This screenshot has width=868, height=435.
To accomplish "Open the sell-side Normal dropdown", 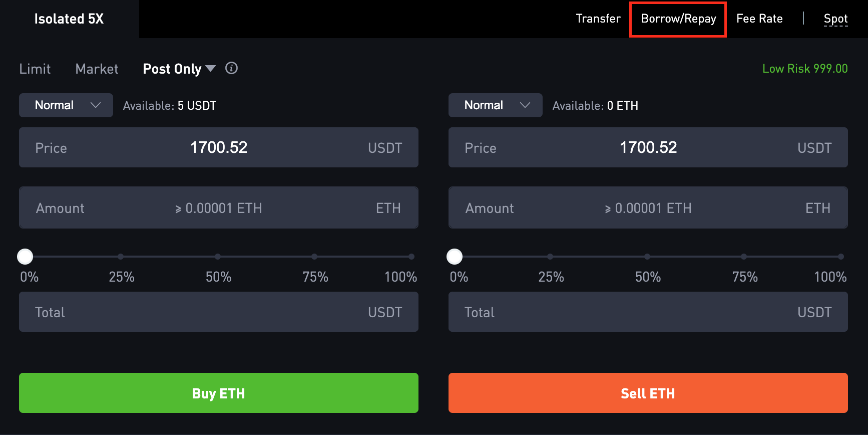I will tap(496, 105).
